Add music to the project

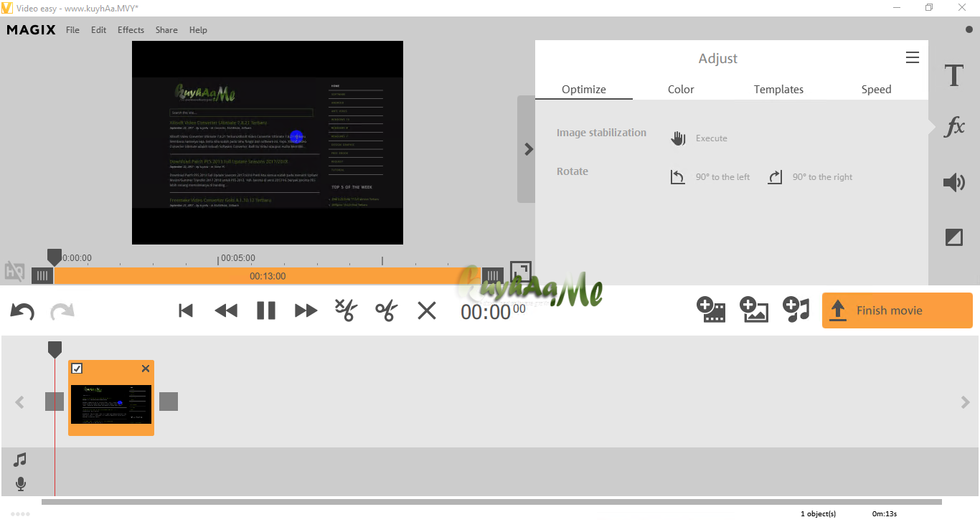pyautogui.click(x=796, y=309)
